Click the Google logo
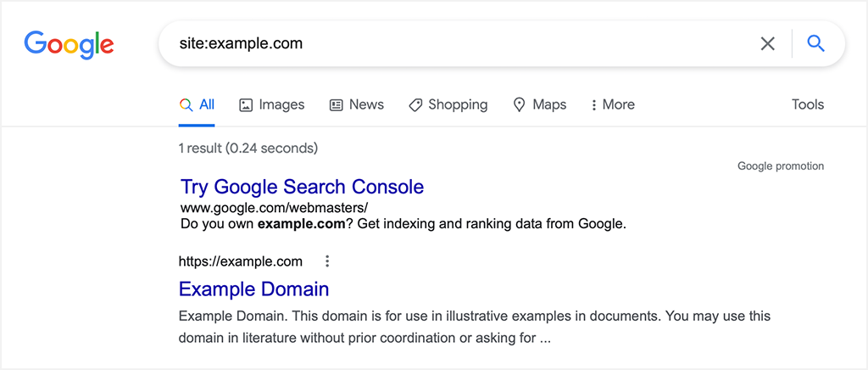Viewport: 868px width, 370px height. point(69,45)
